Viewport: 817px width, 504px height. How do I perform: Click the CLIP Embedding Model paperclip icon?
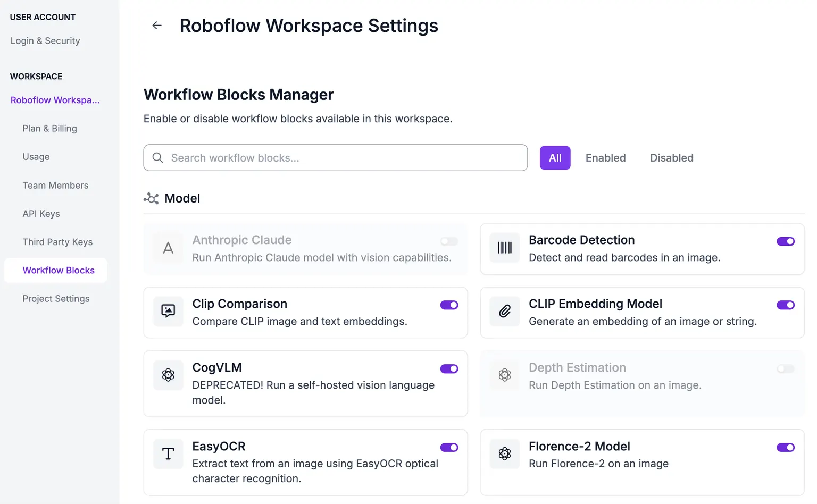point(505,312)
